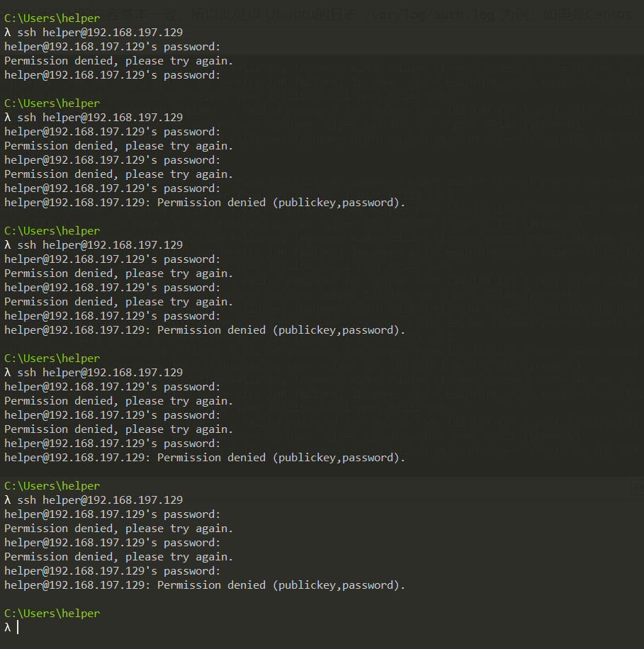This screenshot has height=649, width=644.
Task: Click the last "Permission denied, please try again" message
Action: [118, 557]
